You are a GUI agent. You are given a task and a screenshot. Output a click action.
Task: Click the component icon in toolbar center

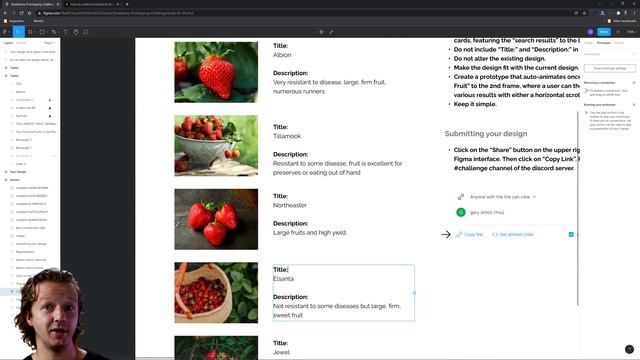click(321, 32)
